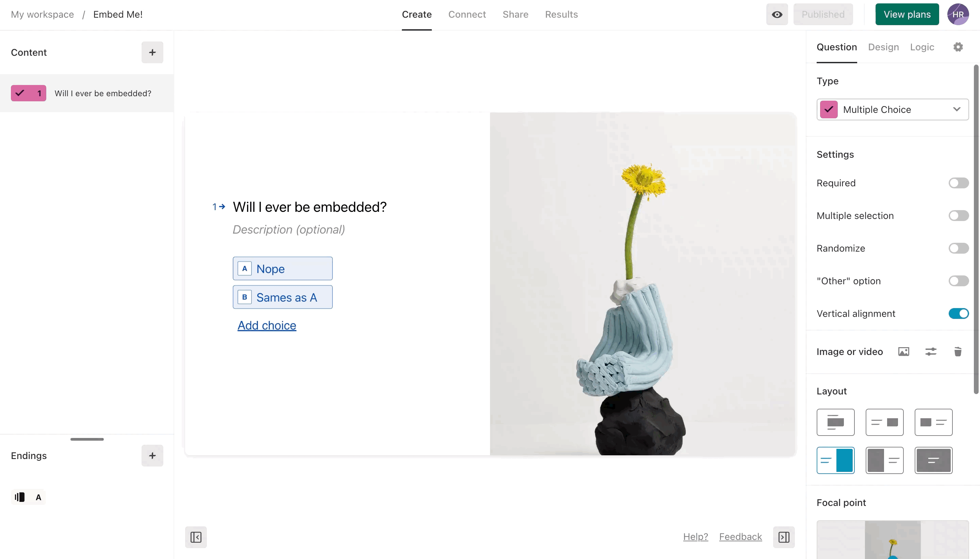Enable Randomize toggle

click(959, 248)
